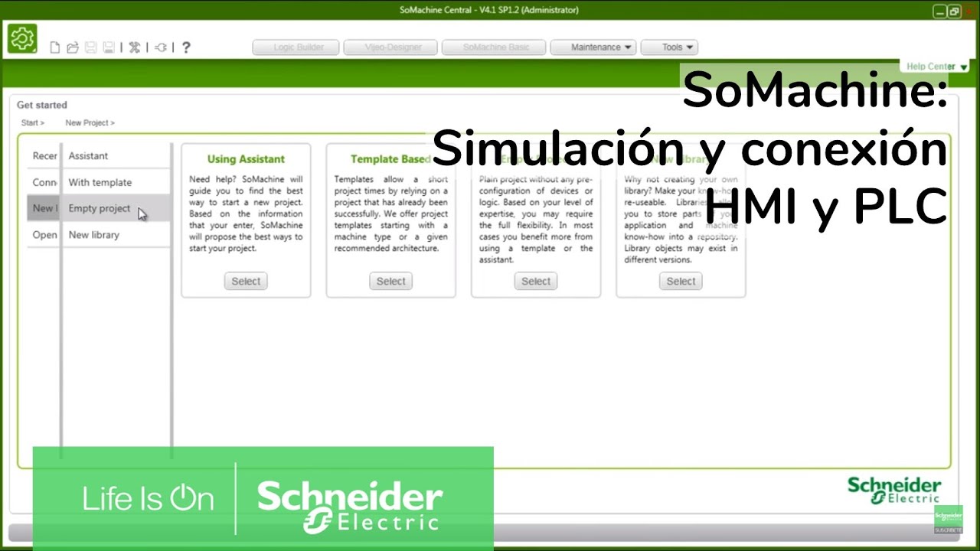Select the Connect tab in left list

click(x=44, y=182)
